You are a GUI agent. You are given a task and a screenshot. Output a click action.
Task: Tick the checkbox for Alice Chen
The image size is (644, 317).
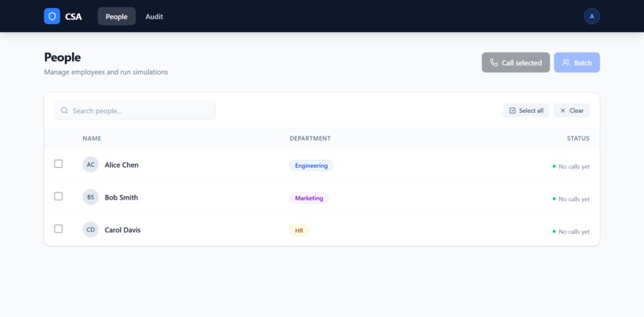coord(58,164)
